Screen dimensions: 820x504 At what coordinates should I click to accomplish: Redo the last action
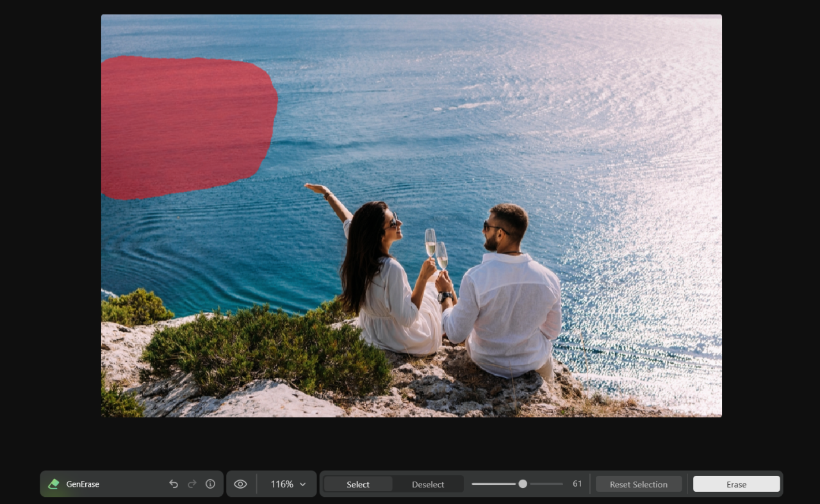click(x=192, y=484)
